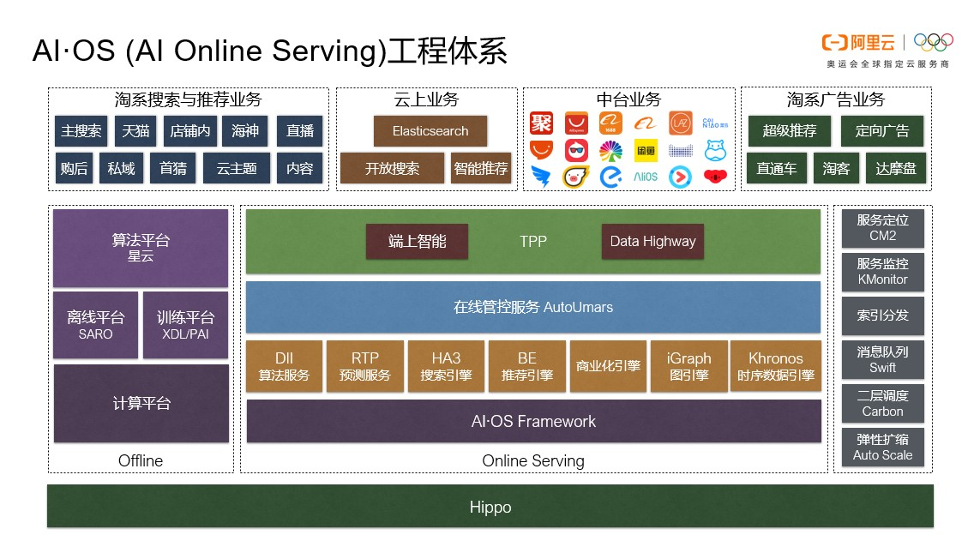Select the 服务定位 CM2 box

tap(882, 227)
